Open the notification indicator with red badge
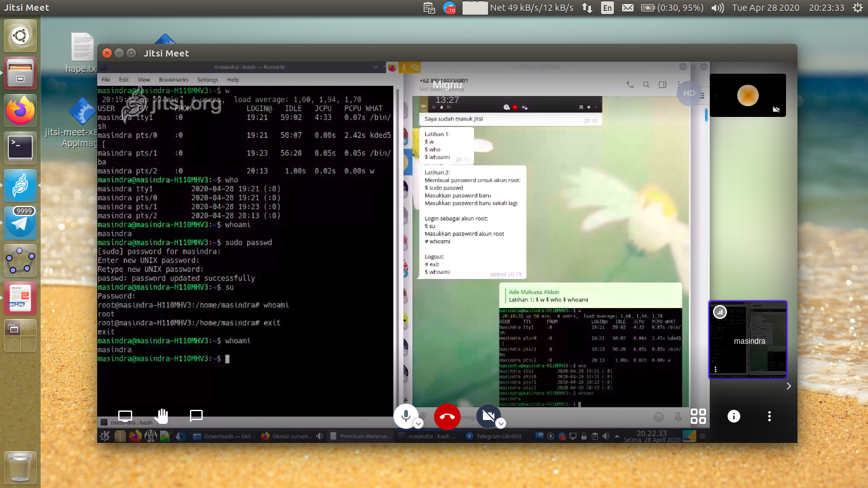 coord(450,8)
